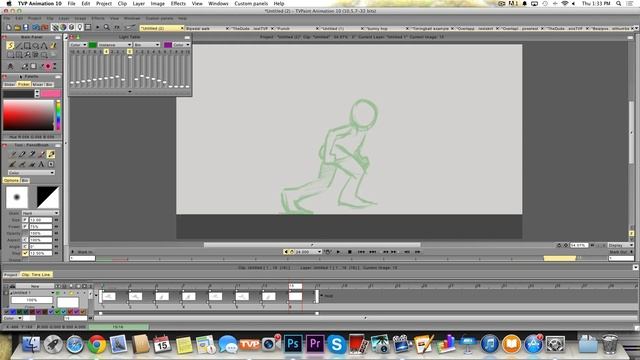The width and height of the screenshot is (640, 360).
Task: Click the red saturation color picker square
Action: tap(29, 115)
